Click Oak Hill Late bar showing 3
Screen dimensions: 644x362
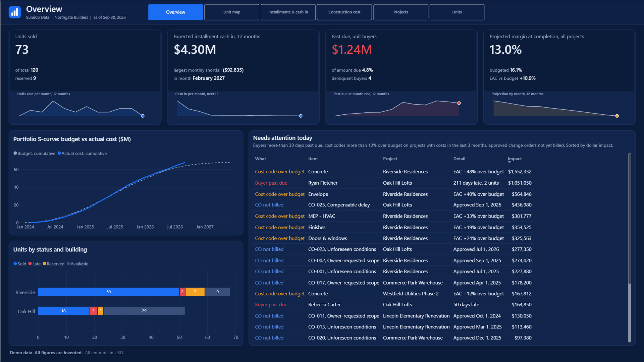pos(93,311)
